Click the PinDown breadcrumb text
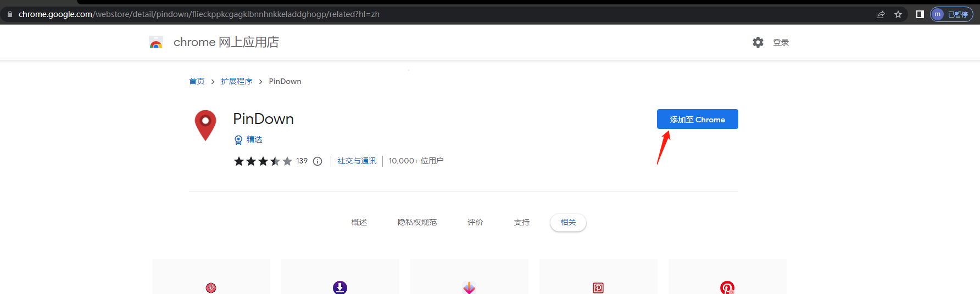Viewport: 980px width, 294px height. pyautogui.click(x=285, y=81)
